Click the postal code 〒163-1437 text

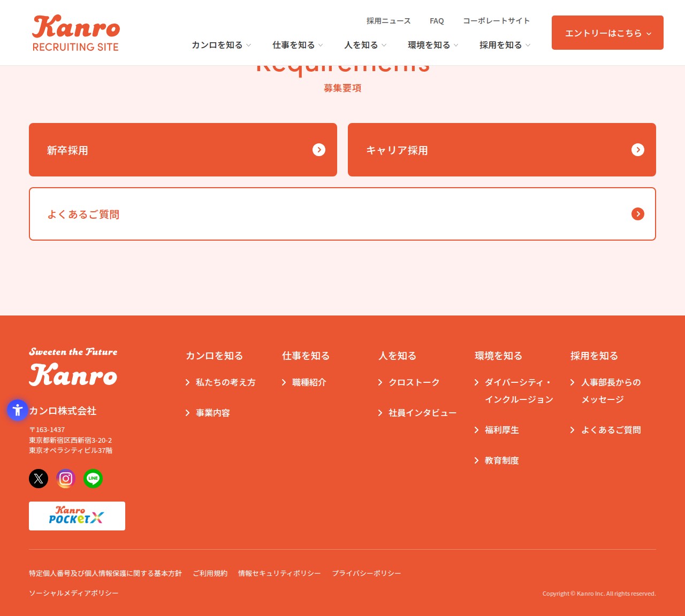pyautogui.click(x=47, y=429)
